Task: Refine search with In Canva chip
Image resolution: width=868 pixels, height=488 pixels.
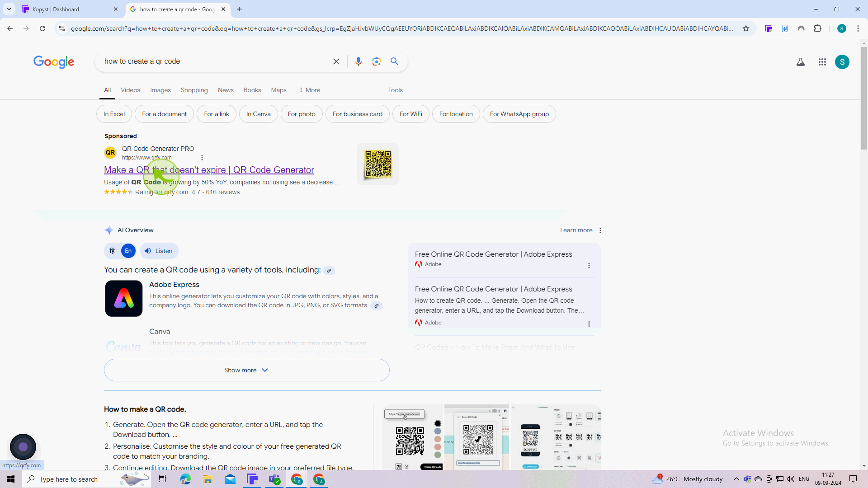Action: [x=259, y=114]
